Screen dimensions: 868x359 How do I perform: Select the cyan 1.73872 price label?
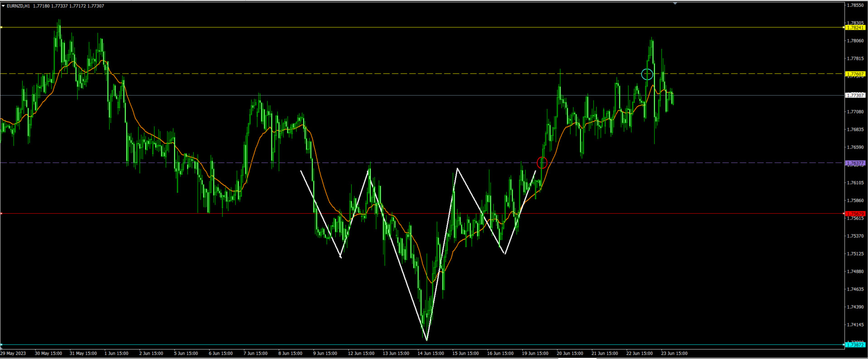coord(855,345)
